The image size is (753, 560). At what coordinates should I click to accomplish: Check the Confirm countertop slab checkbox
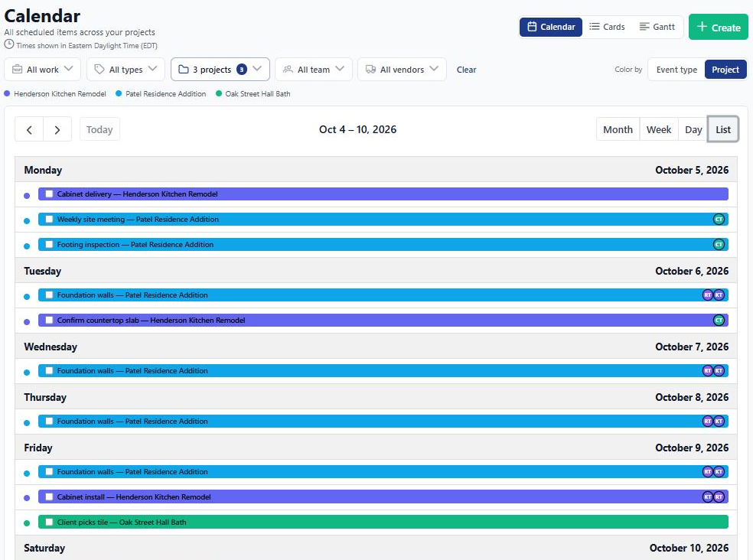click(x=49, y=321)
